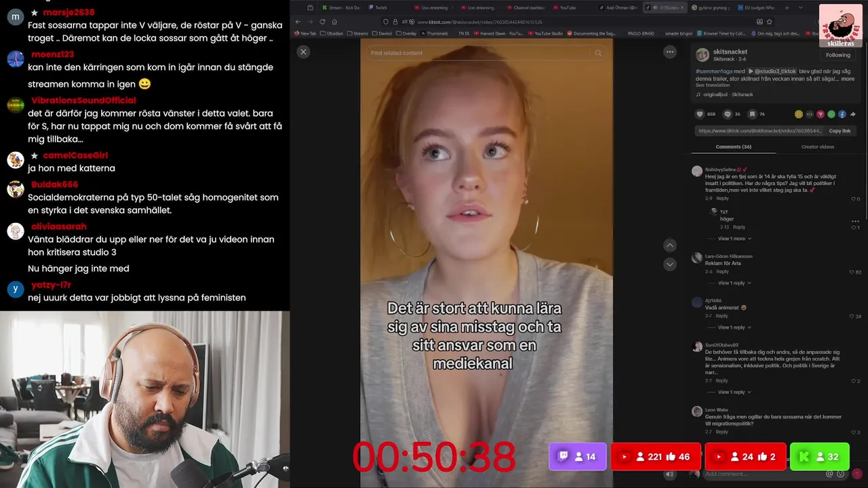The width and height of the screenshot is (868, 488).
Task: Insert a mention with @ icon
Action: tap(829, 474)
